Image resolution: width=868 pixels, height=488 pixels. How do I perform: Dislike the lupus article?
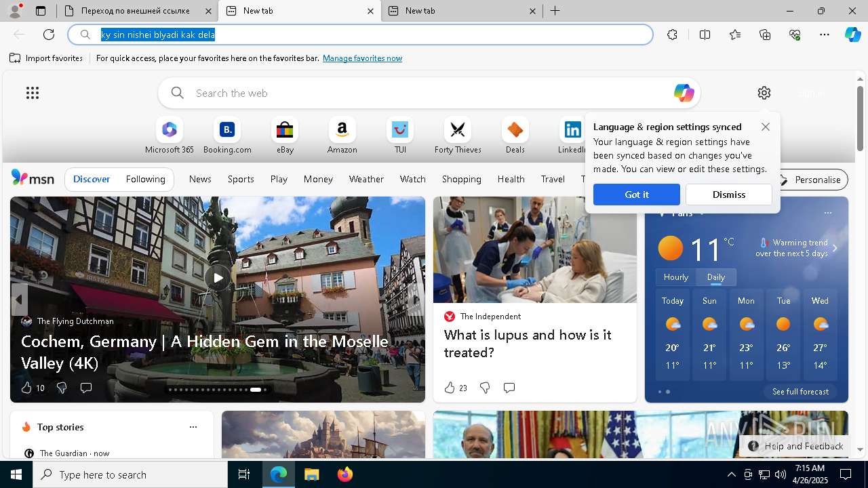[x=485, y=388]
